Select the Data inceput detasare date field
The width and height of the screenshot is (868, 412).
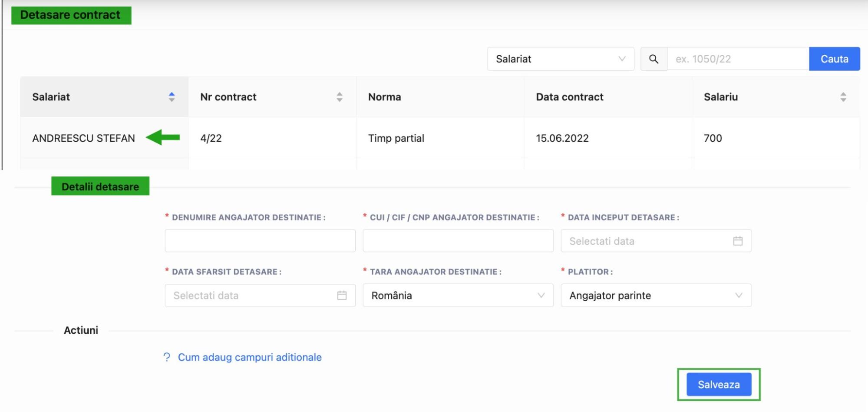point(656,241)
